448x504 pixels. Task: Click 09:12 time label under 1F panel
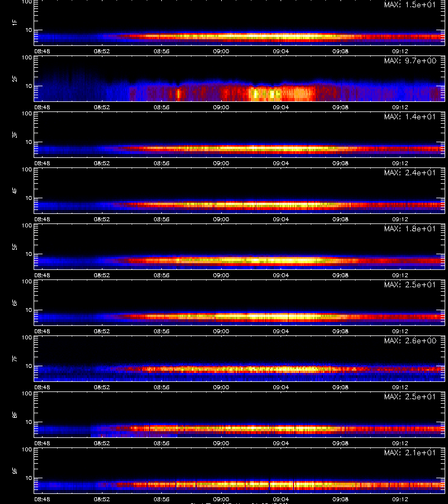[400, 51]
